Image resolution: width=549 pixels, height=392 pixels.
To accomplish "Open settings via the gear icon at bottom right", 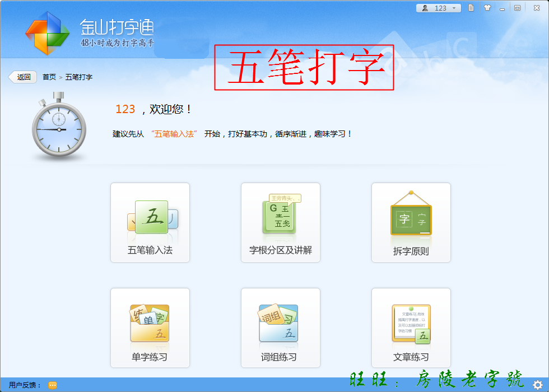I will point(538,385).
